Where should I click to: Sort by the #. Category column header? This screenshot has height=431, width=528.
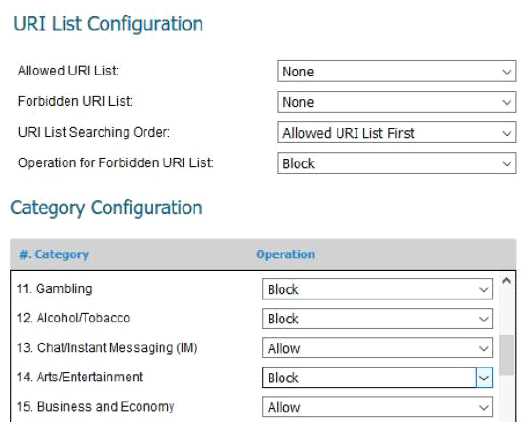pos(54,254)
